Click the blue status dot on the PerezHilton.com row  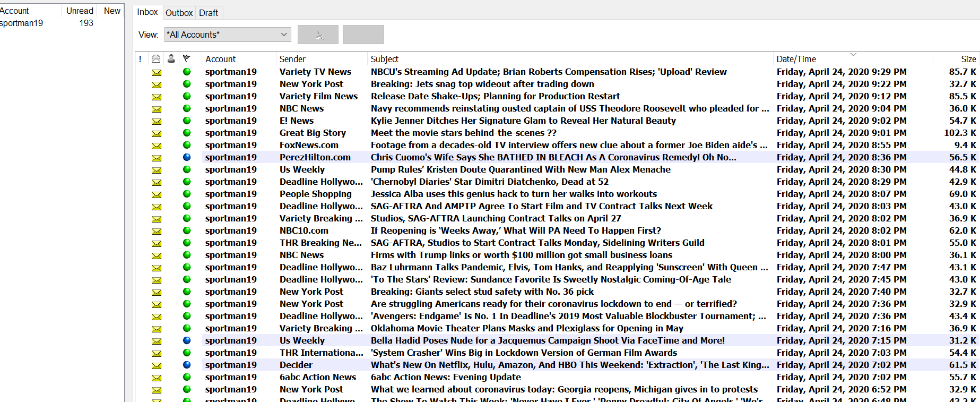187,157
